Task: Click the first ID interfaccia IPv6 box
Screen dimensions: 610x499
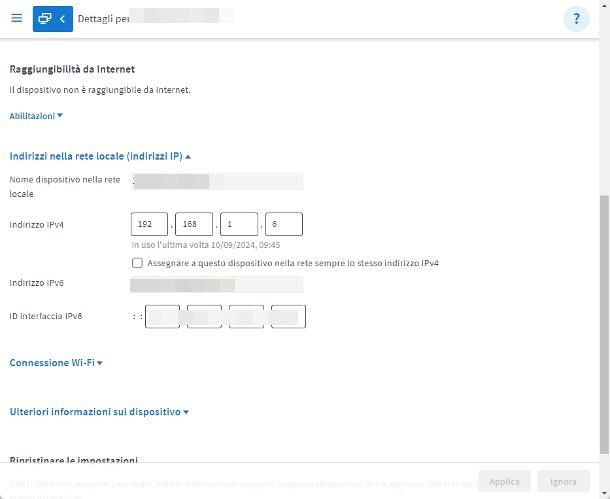Action: pos(163,317)
